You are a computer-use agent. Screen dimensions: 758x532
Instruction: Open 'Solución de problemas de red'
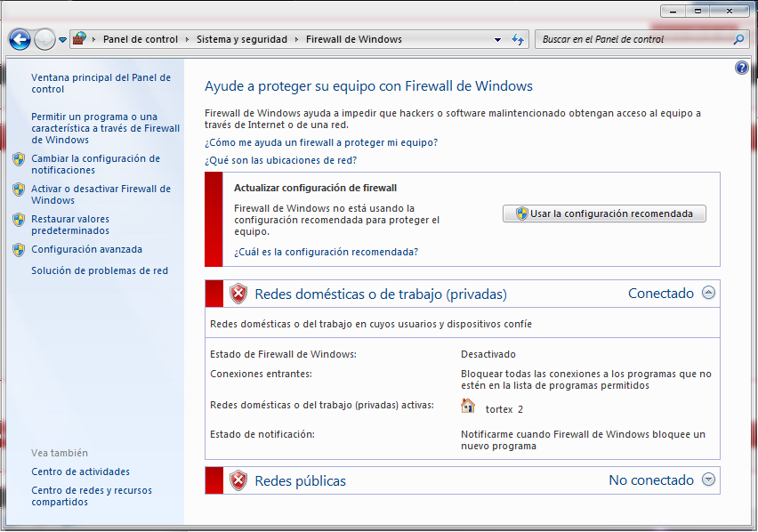(x=100, y=270)
